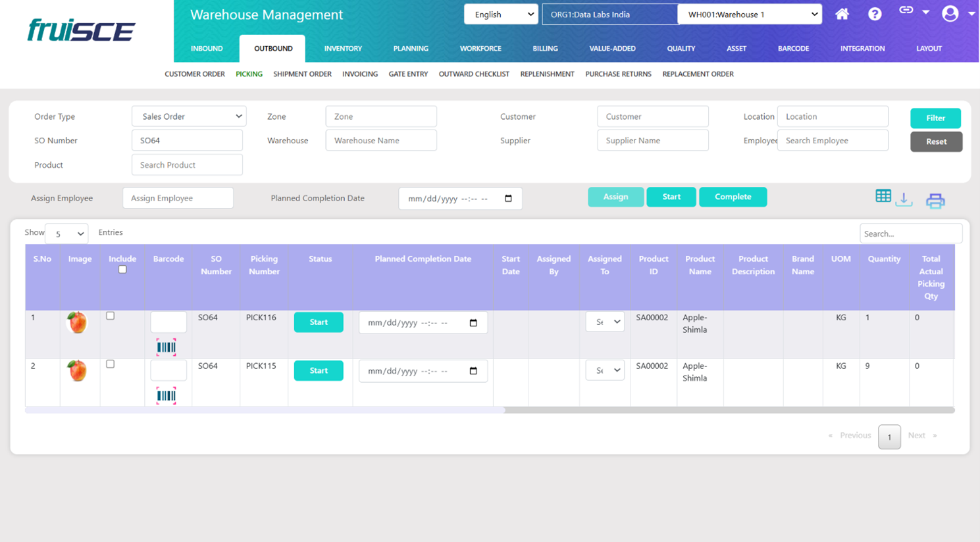Click the printer icon
980x542 pixels.
(x=935, y=201)
